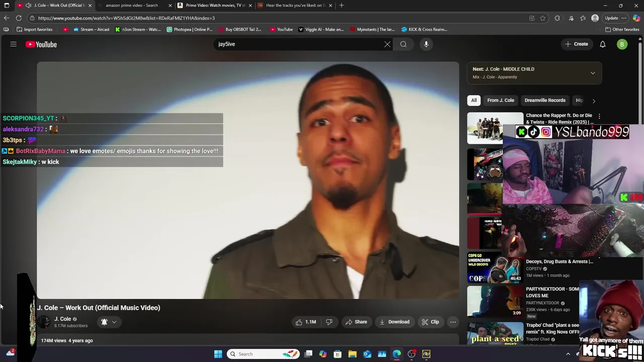
Task: Open Decoys, Drug Busts & Arrests video
Action: tap(559, 261)
